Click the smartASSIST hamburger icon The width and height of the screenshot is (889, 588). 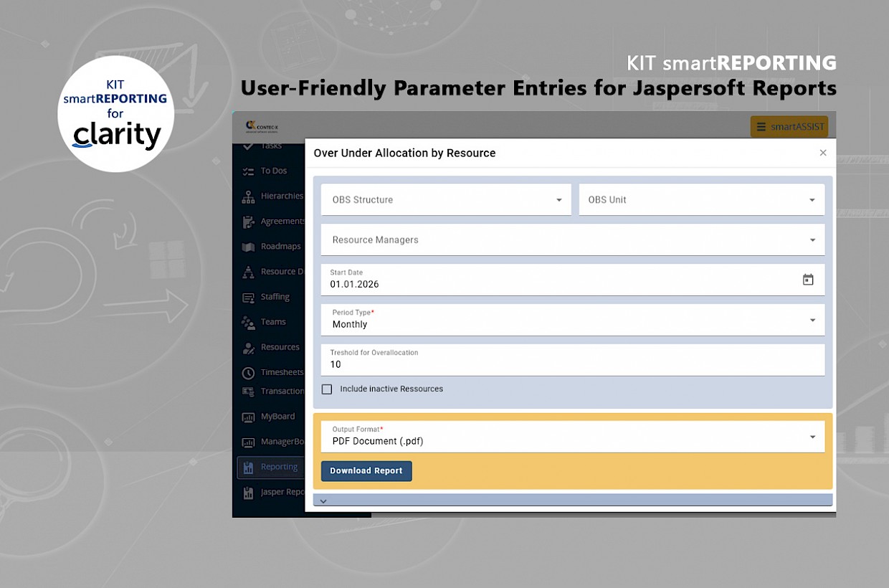[x=761, y=127]
